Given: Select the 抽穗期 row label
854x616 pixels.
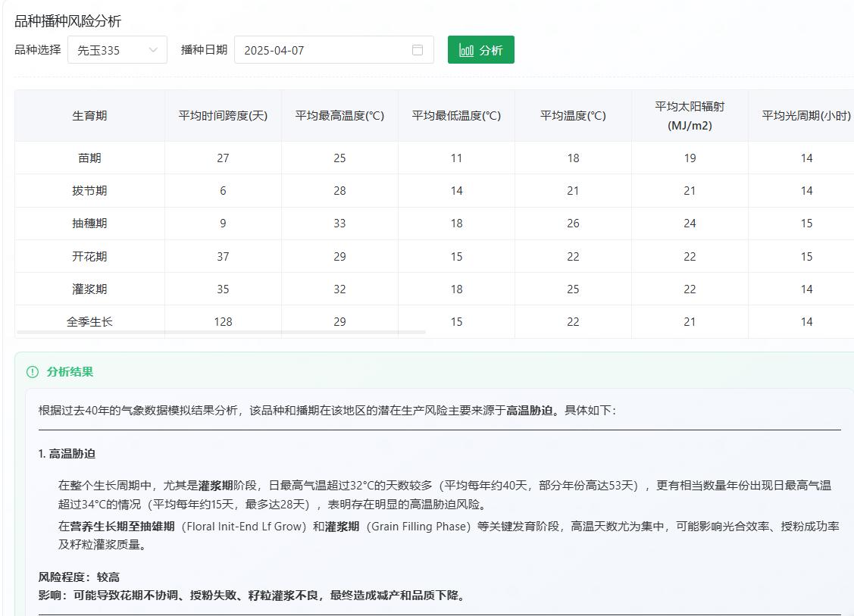Looking at the screenshot, I should point(89,224).
